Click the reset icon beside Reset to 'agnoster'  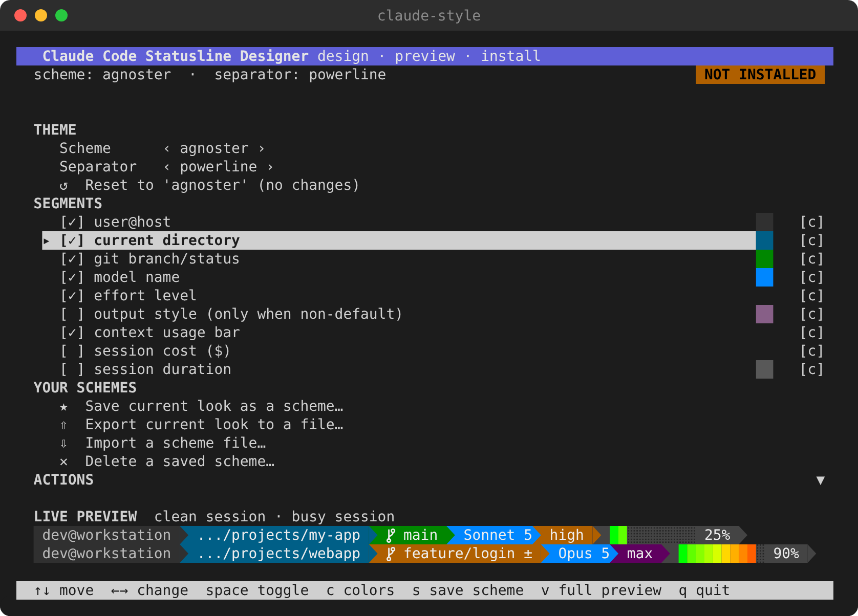click(x=63, y=185)
